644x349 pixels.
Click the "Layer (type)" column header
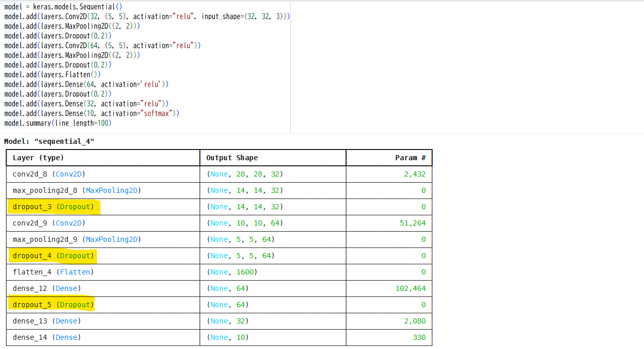(x=39, y=158)
